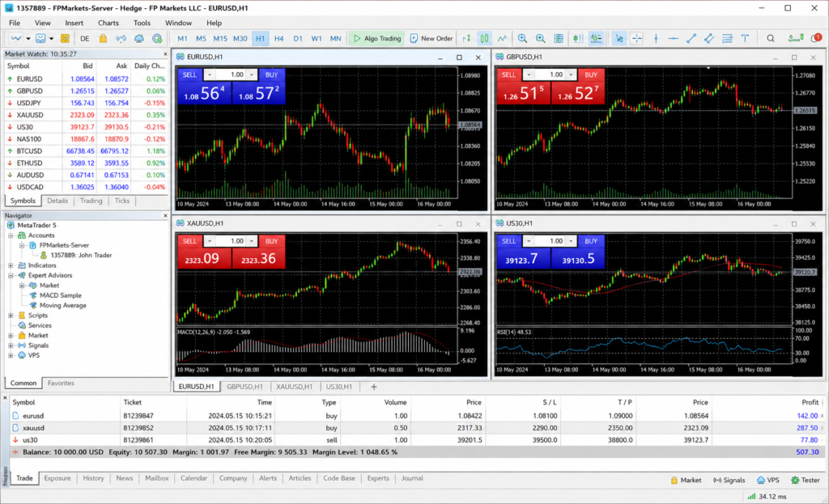Click BUY 39130.5 on US30 chart
The width and height of the screenshot is (829, 504).
(x=578, y=258)
